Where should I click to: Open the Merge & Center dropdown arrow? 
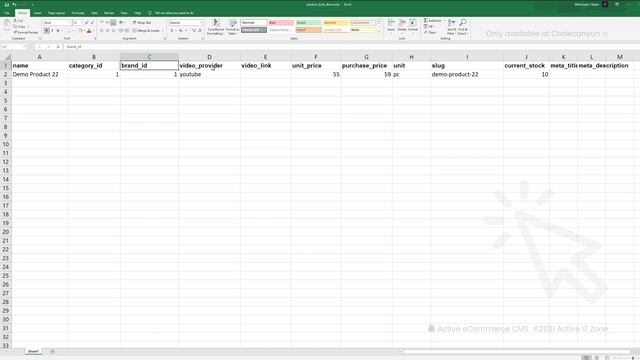[162, 31]
